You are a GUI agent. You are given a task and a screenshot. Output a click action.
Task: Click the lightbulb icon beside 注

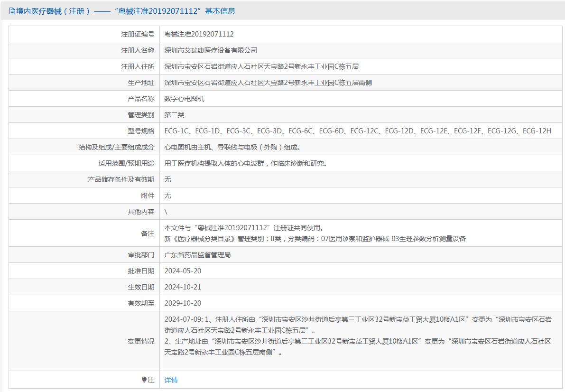point(144,380)
